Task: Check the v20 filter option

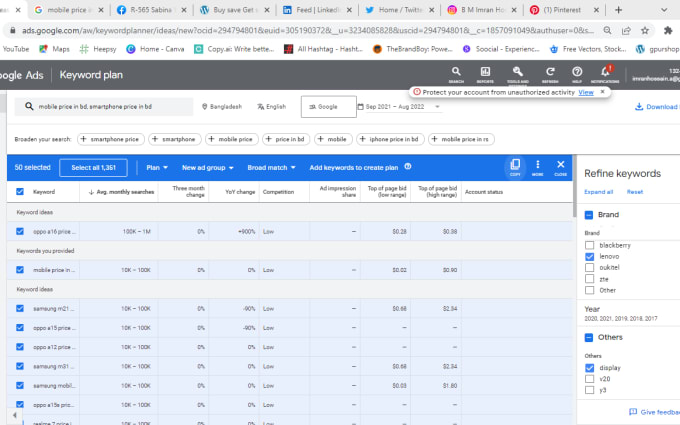Action: tap(589, 379)
